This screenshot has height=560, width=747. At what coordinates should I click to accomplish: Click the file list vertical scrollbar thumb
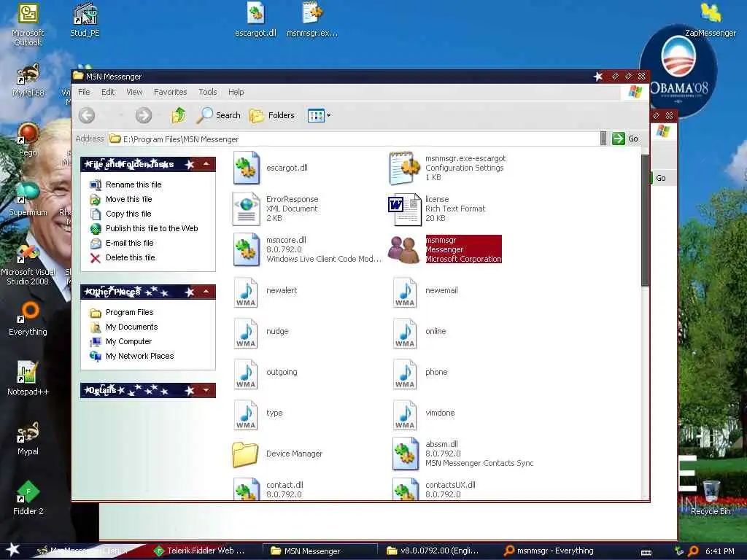pyautogui.click(x=645, y=220)
